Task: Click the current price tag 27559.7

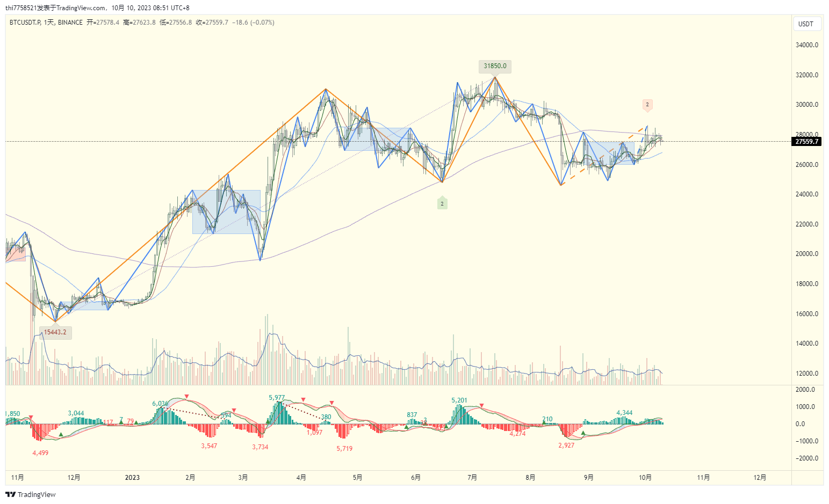Action: 807,142
